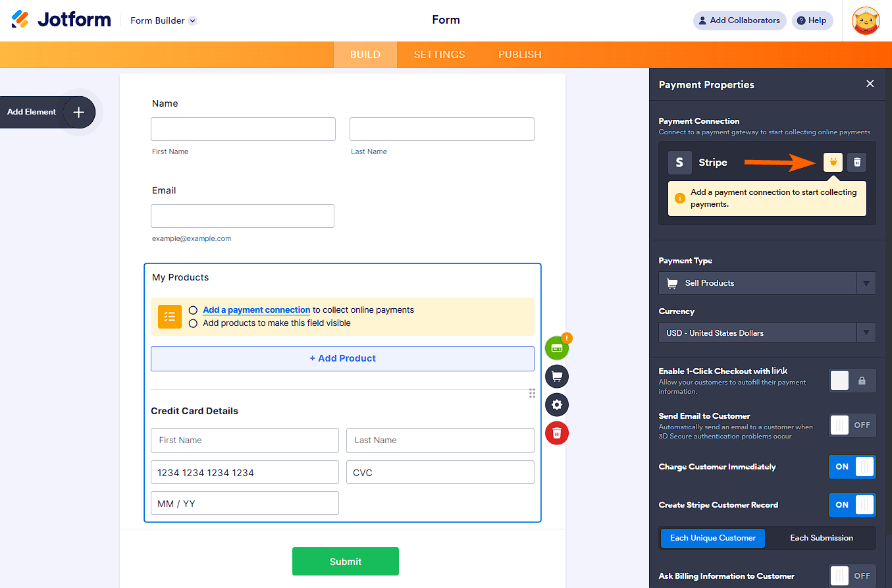Image resolution: width=892 pixels, height=588 pixels.
Task: Click the Add Element plus icon
Action: [79, 112]
